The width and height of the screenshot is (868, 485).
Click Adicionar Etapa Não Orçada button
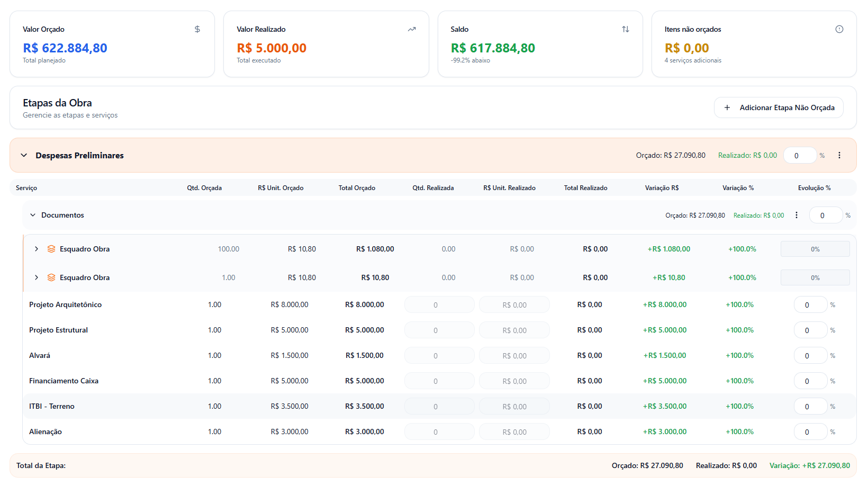pyautogui.click(x=779, y=107)
